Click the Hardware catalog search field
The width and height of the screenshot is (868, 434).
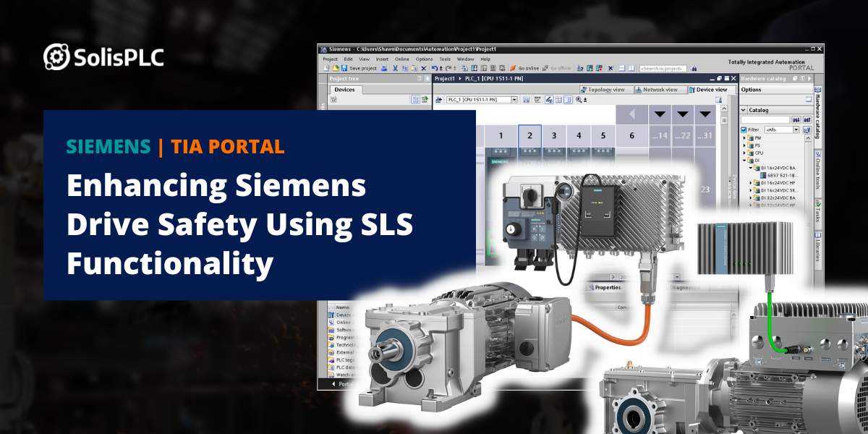[765, 119]
